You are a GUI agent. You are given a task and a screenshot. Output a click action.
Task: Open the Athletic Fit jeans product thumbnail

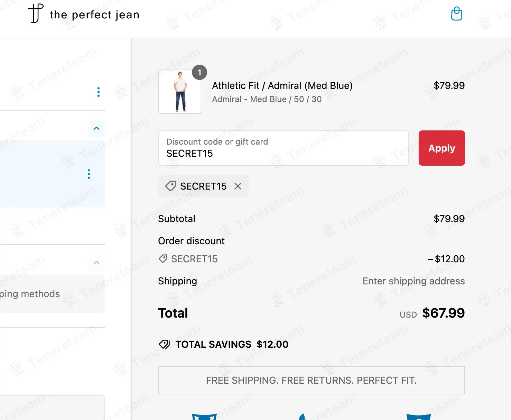pyautogui.click(x=180, y=92)
